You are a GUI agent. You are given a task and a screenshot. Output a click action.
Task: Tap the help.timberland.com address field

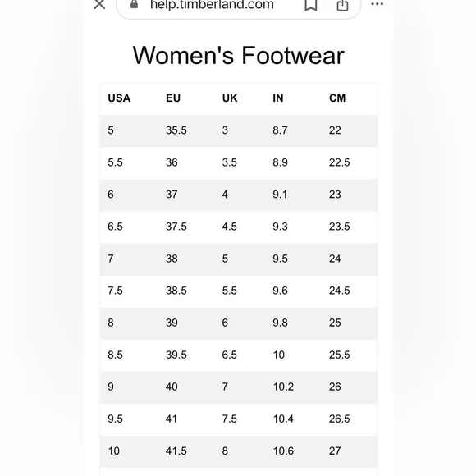(238, 6)
